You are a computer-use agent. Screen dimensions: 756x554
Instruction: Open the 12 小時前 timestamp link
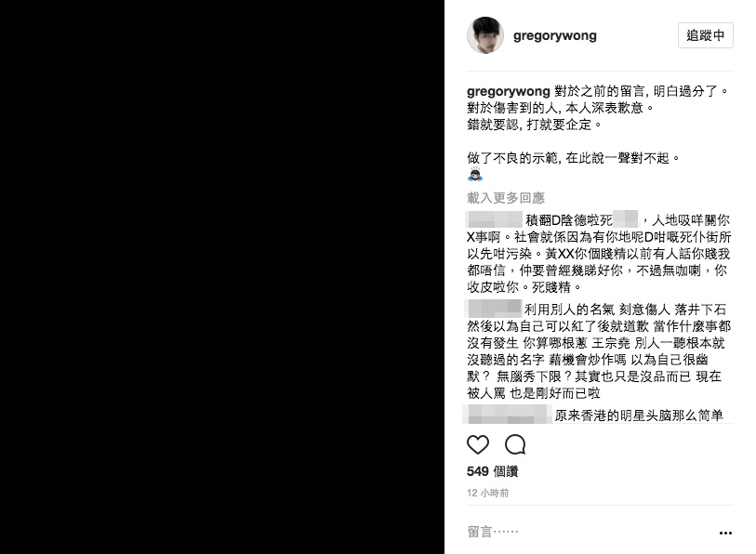[x=487, y=493]
